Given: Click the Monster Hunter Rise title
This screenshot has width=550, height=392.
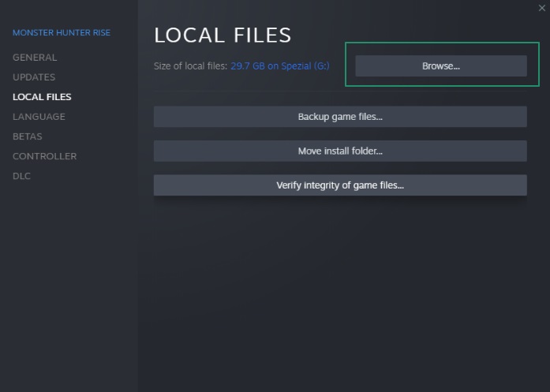Looking at the screenshot, I should [x=62, y=32].
